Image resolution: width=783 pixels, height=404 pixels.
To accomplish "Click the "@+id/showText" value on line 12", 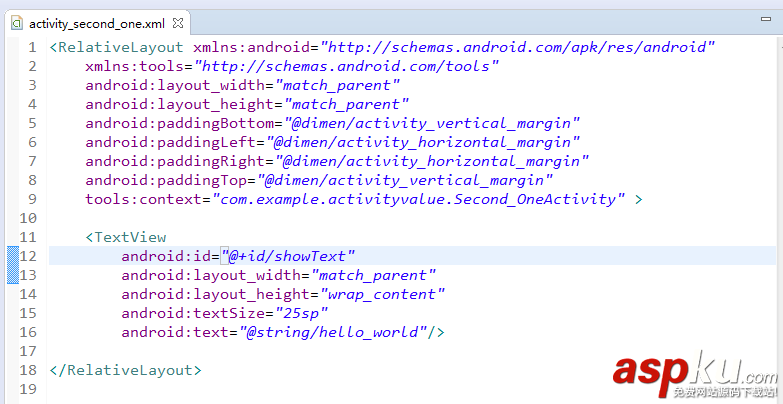I will pos(288,256).
